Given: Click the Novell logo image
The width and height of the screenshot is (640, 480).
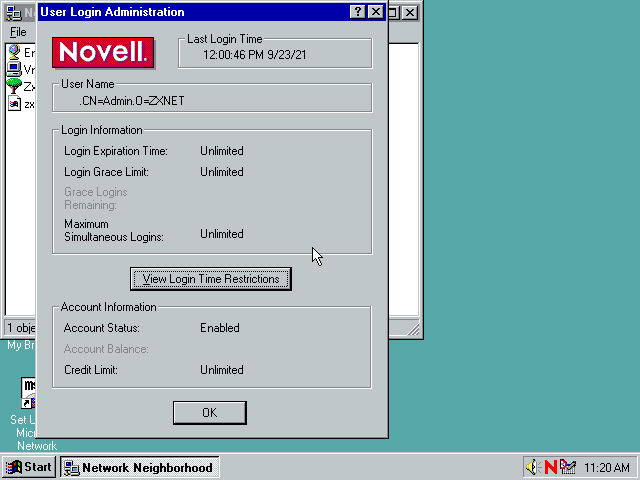Looking at the screenshot, I should (103, 53).
